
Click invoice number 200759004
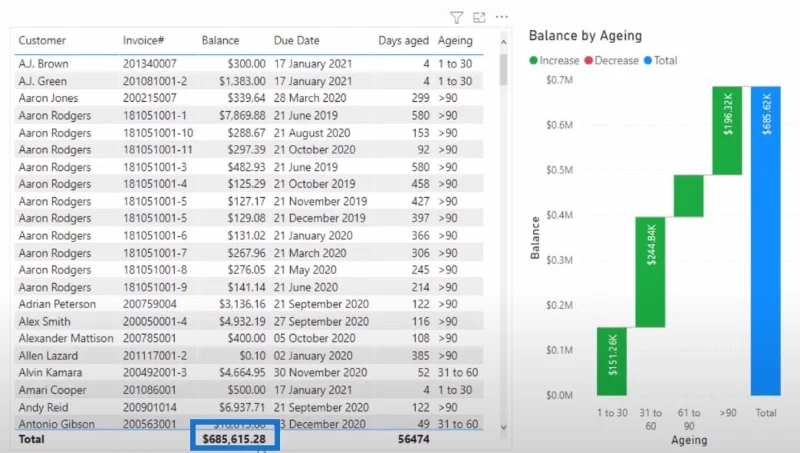tap(149, 304)
